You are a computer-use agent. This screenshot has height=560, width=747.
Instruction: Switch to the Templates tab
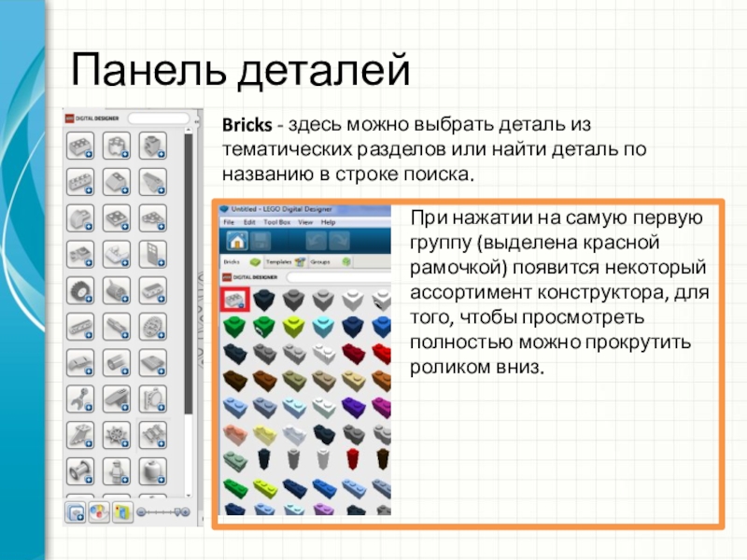tap(280, 263)
